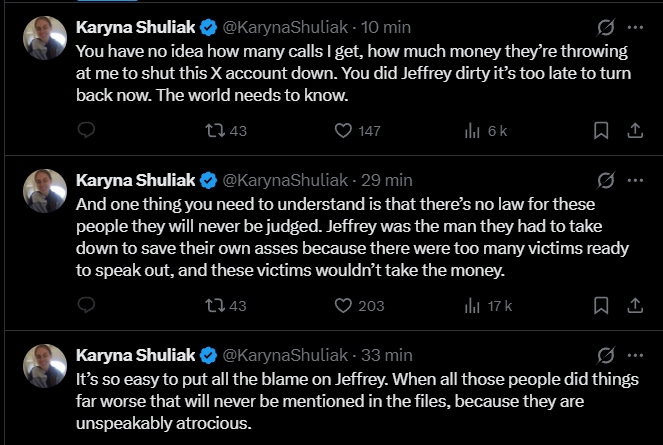View analytics showing 17 k views

488,306
